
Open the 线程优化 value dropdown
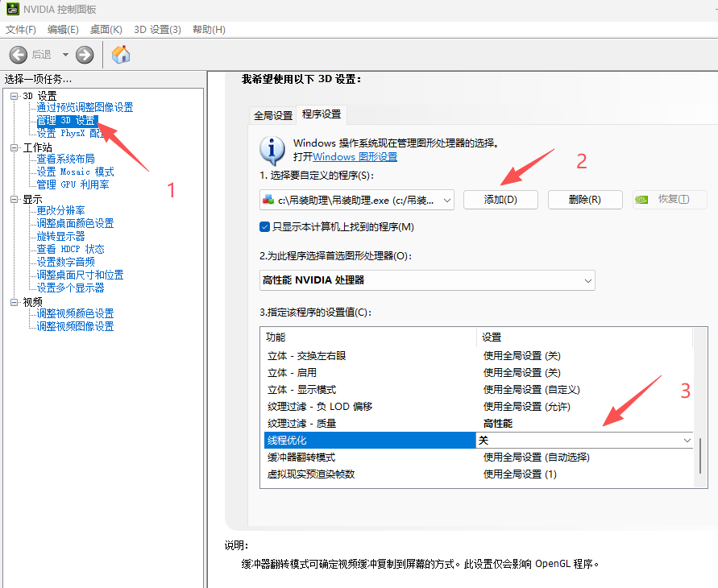(687, 441)
